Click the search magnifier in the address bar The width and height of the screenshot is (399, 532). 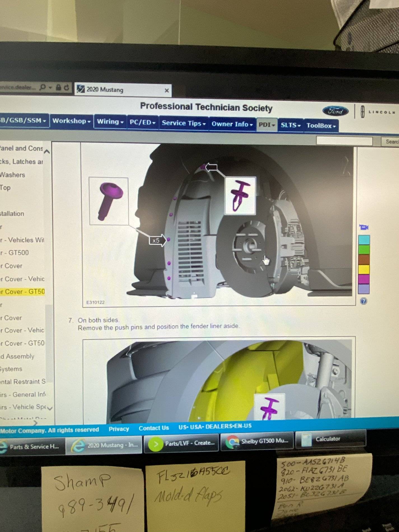click(x=43, y=87)
